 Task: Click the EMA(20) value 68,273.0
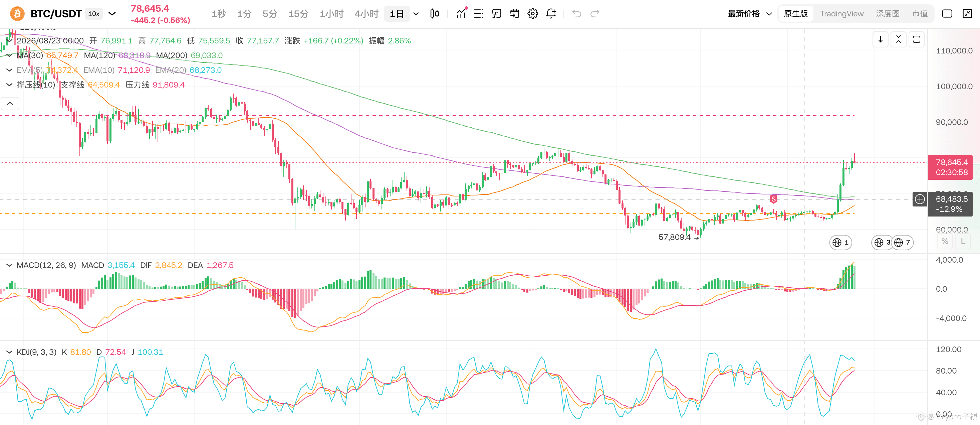205,70
